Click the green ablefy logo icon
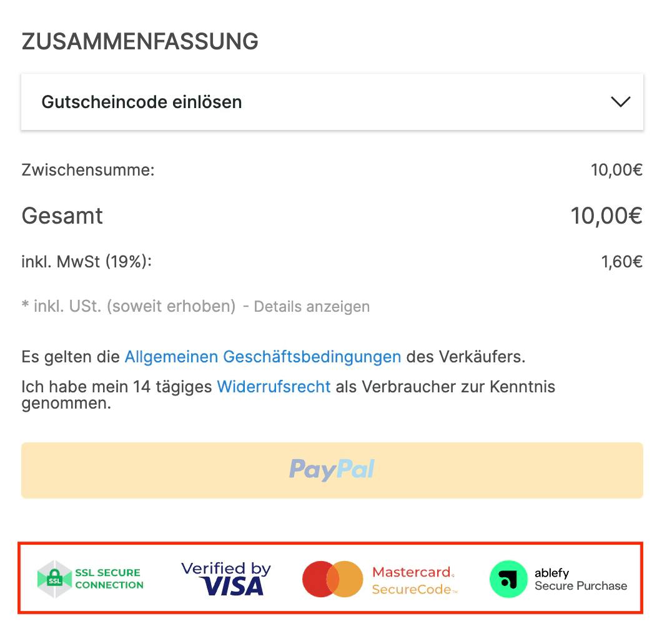This screenshot has width=672, height=631. pyautogui.click(x=508, y=579)
